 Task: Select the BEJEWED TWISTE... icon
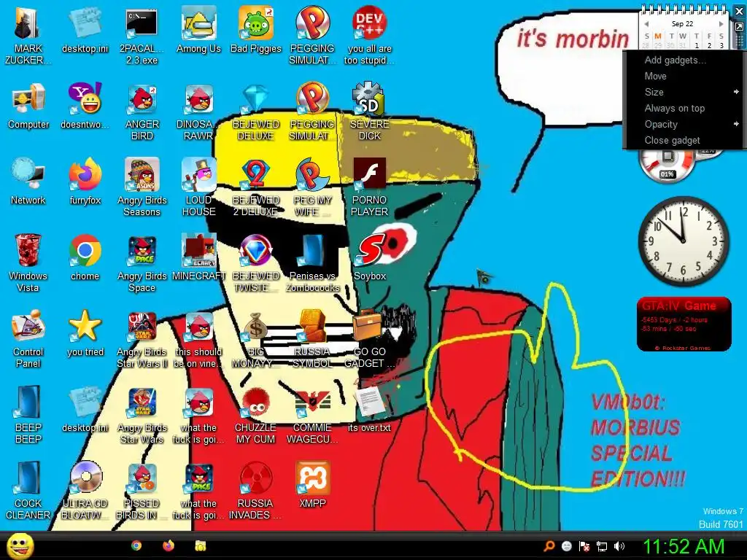click(256, 262)
